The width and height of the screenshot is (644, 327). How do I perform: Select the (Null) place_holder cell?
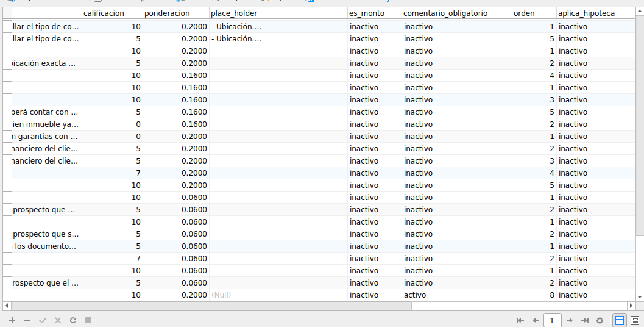[x=278, y=295]
